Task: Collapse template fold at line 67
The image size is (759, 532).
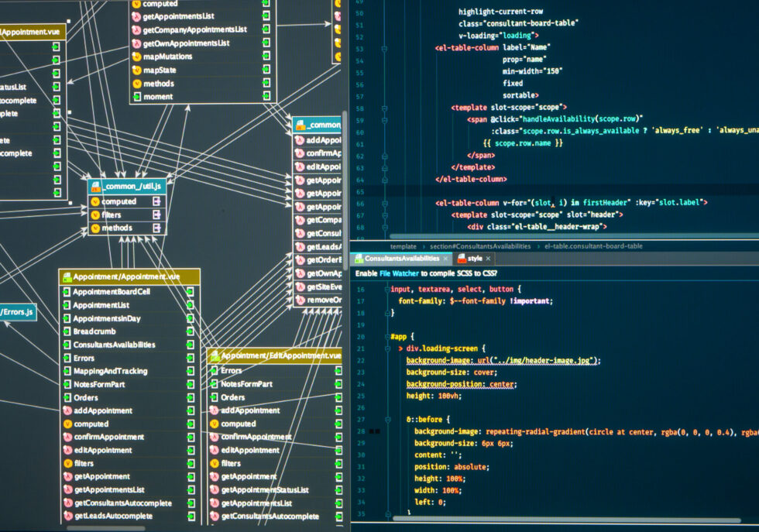Action: [x=384, y=215]
